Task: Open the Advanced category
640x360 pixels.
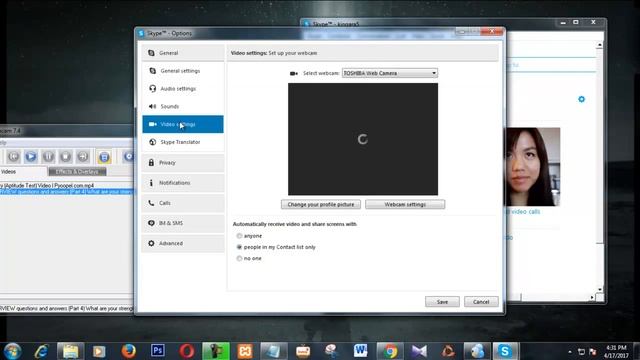Action: [x=183, y=243]
